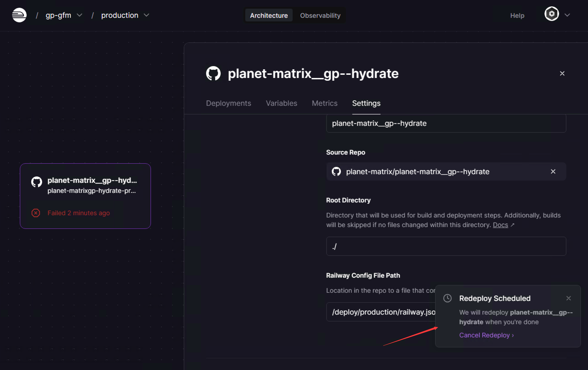This screenshot has height=370, width=588.
Task: Open the Deployments tab
Action: coord(228,103)
